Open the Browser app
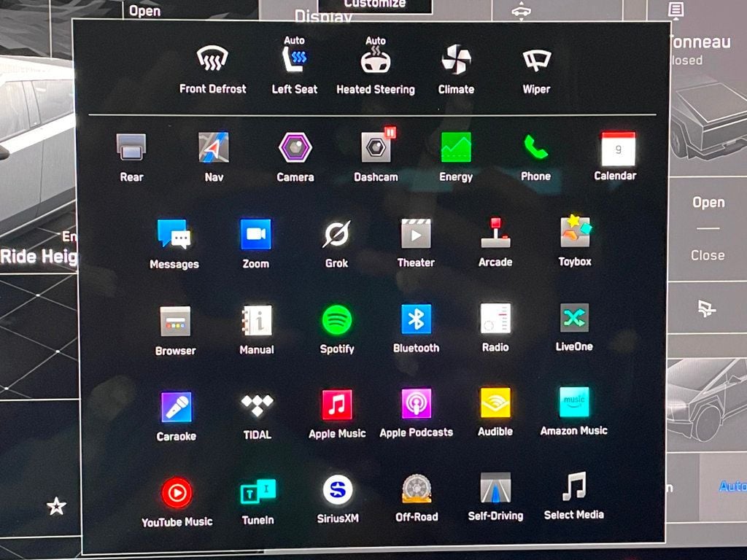 click(x=175, y=331)
